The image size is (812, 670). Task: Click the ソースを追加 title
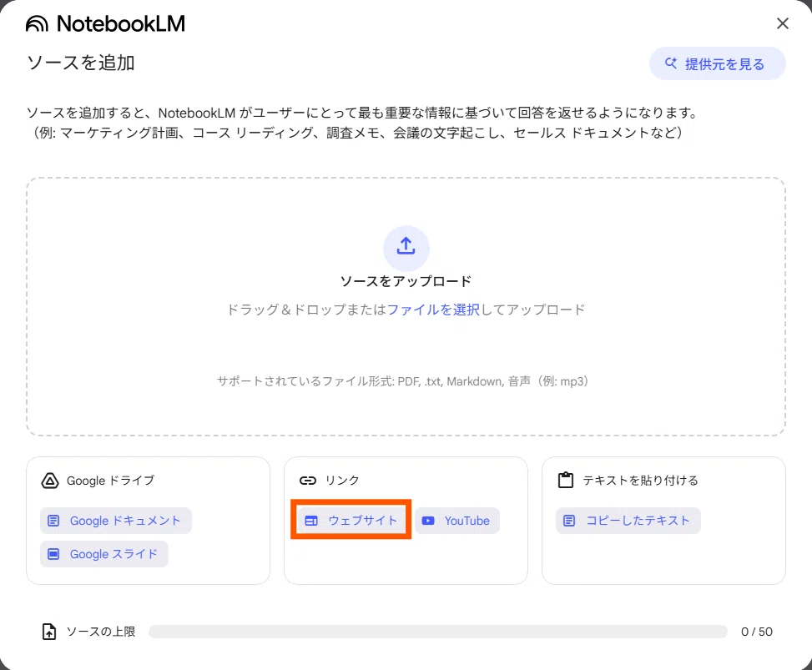coord(81,63)
